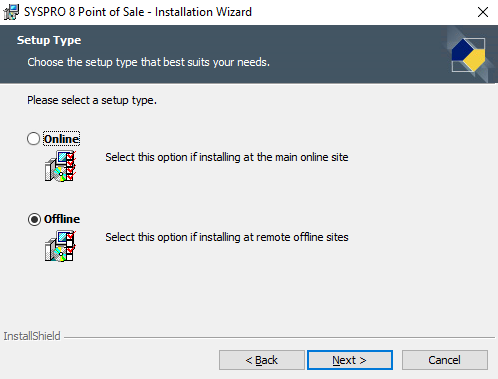Click the Offline setup type label
Viewport: 498px width, 379px height.
(x=62, y=219)
